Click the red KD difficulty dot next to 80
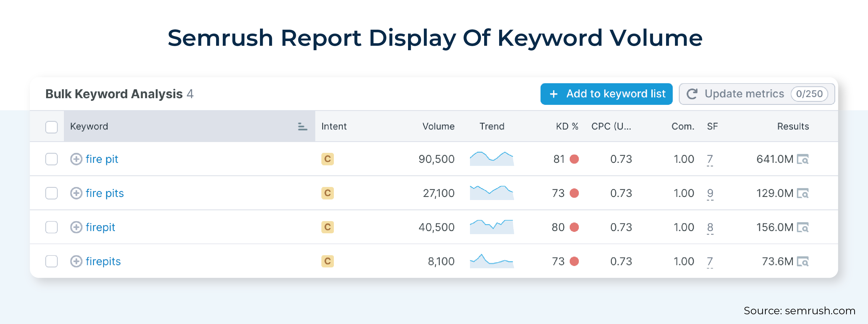 [x=574, y=227]
